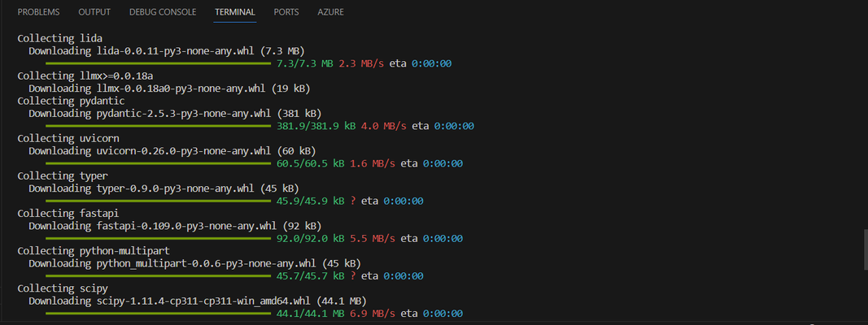Viewport: 868px width, 325px height.
Task: Open the AZURE tab
Action: tap(330, 11)
